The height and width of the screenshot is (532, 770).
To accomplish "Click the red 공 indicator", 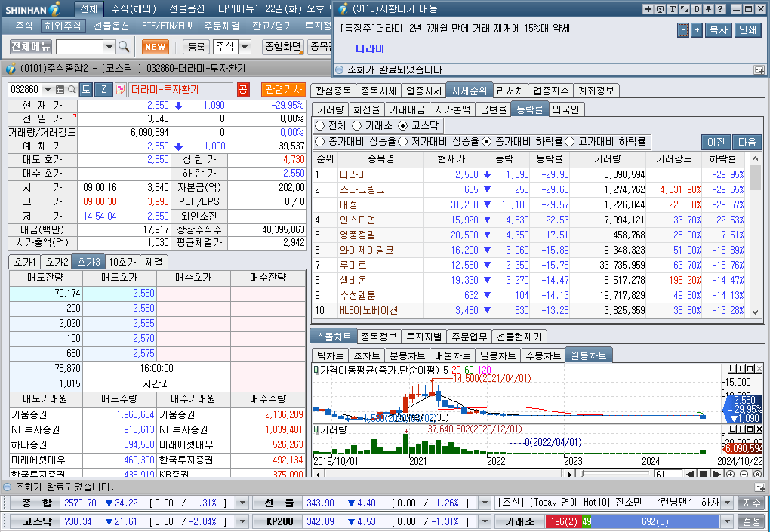I will pos(243,89).
